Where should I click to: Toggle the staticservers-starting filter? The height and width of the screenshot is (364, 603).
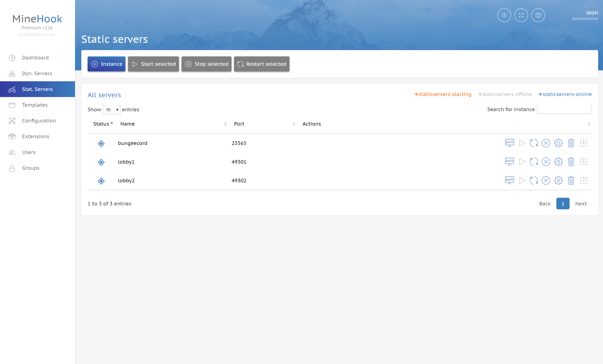[x=443, y=94]
